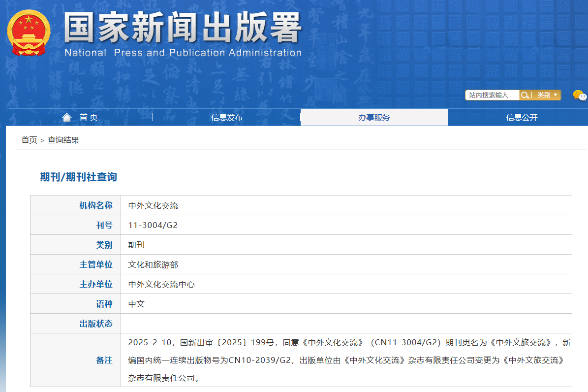
Task: Select the 11-3004/G2 serial number value
Action: 153,225
